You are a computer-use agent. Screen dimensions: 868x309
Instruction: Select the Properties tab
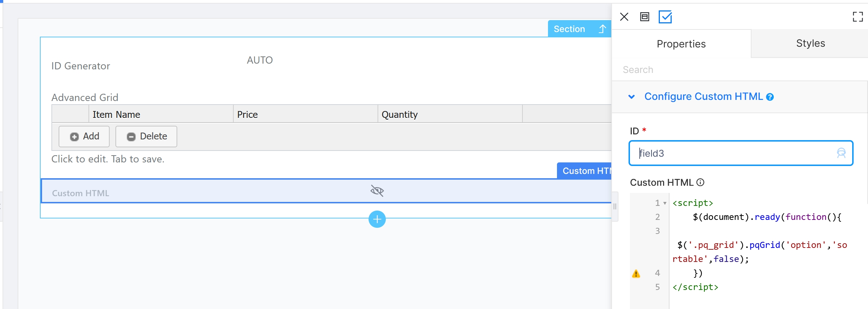click(x=681, y=44)
